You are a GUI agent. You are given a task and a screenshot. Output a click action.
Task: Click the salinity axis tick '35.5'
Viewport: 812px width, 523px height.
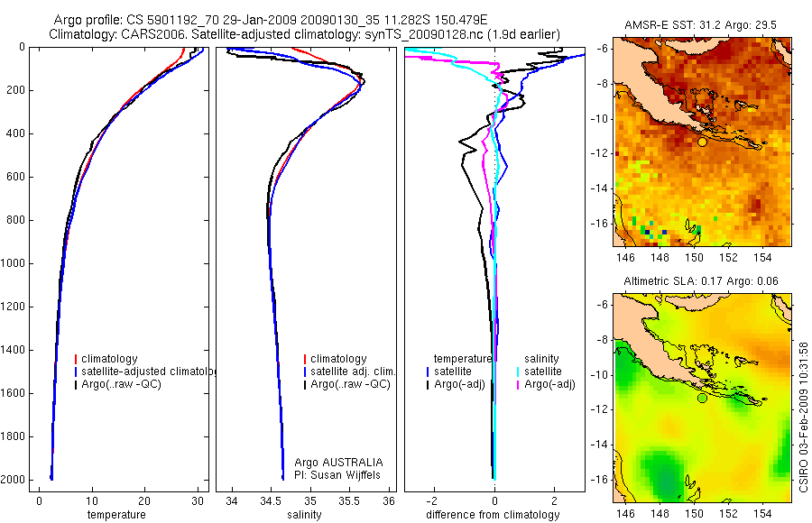click(349, 501)
